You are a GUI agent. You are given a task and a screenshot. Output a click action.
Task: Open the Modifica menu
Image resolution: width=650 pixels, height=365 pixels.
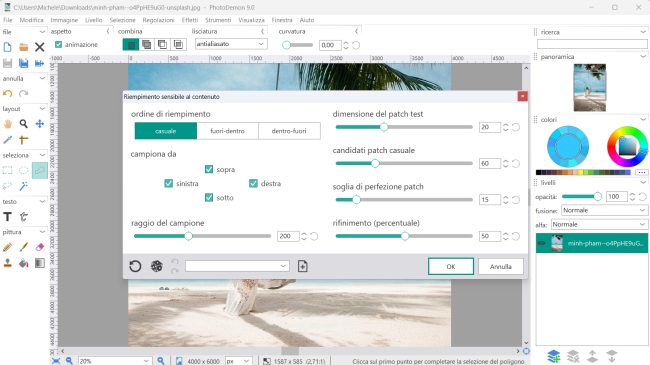[32, 20]
